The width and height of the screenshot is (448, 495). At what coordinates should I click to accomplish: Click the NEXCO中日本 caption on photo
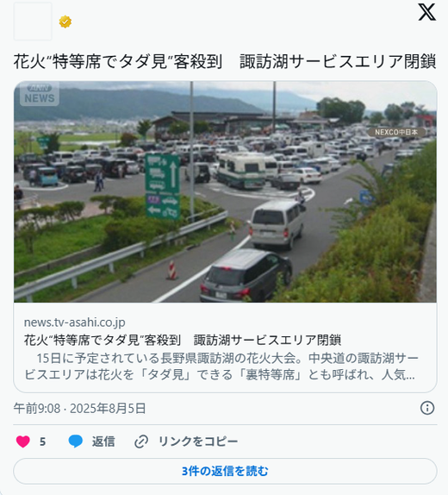point(396,132)
